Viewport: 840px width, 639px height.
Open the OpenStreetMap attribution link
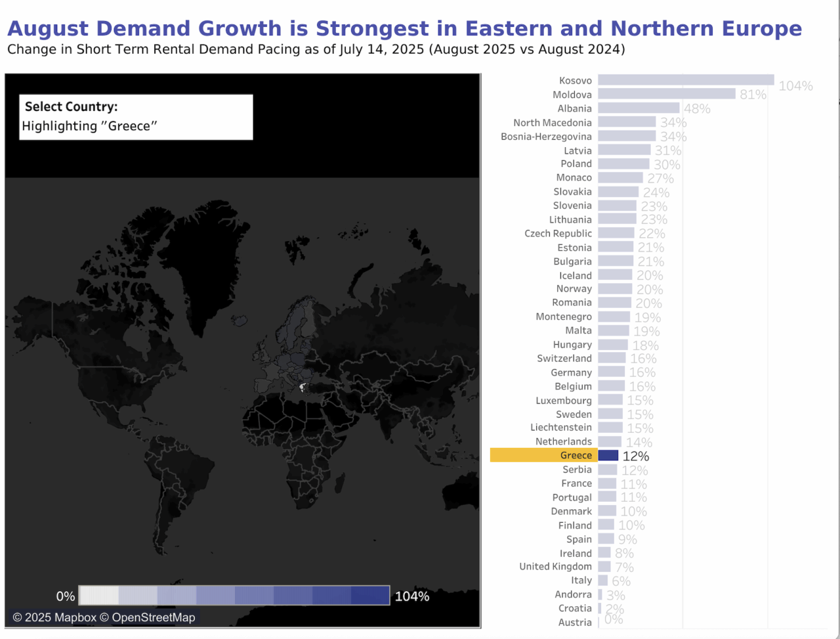click(153, 617)
